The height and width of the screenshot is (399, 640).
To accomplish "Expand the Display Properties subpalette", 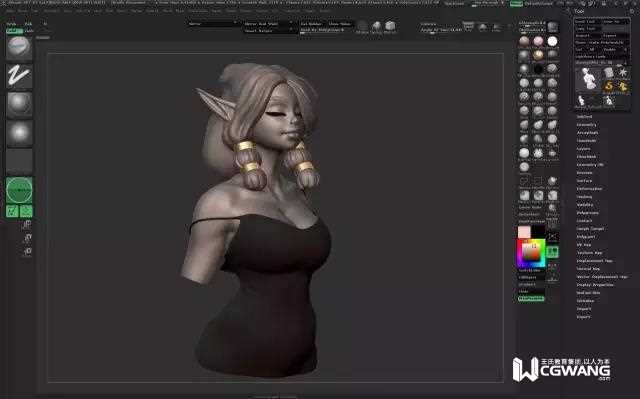I will pyautogui.click(x=595, y=285).
